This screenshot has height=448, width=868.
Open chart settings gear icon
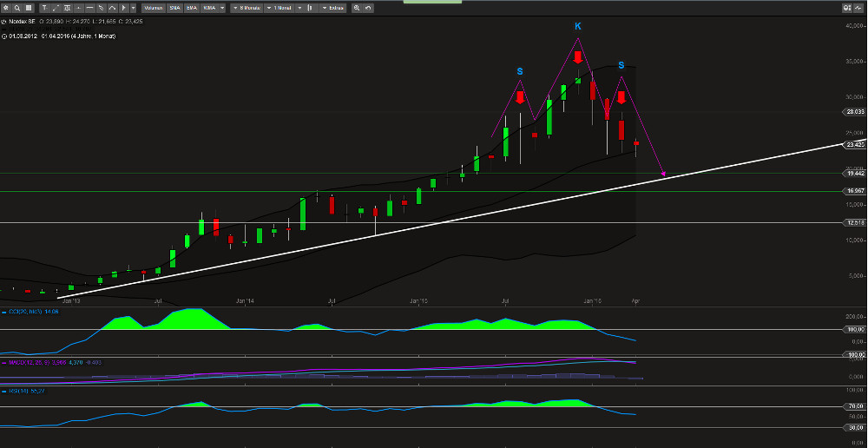click(x=6, y=8)
